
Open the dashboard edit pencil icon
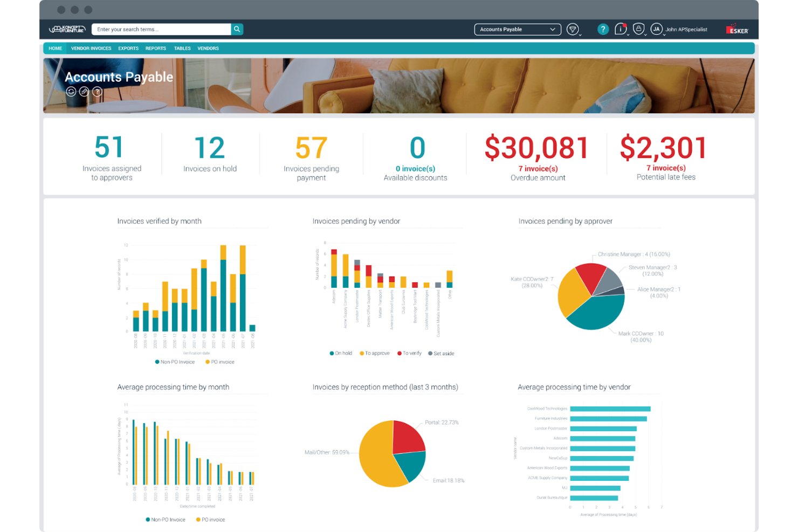(84, 92)
